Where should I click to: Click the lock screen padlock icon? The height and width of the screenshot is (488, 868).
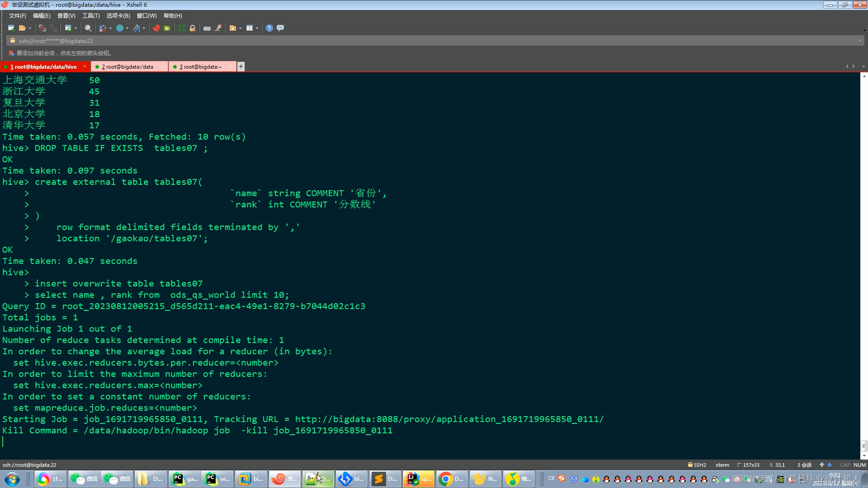193,28
